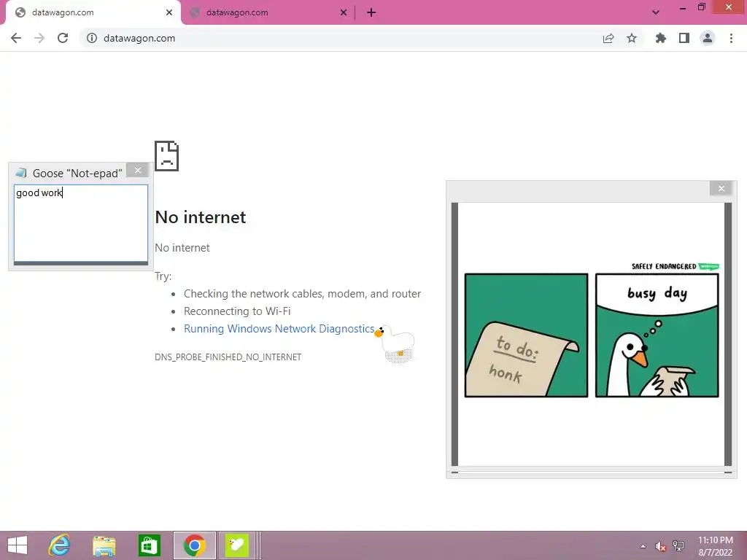The width and height of the screenshot is (747, 560).
Task: Click the forward navigation arrow
Action: (39, 38)
